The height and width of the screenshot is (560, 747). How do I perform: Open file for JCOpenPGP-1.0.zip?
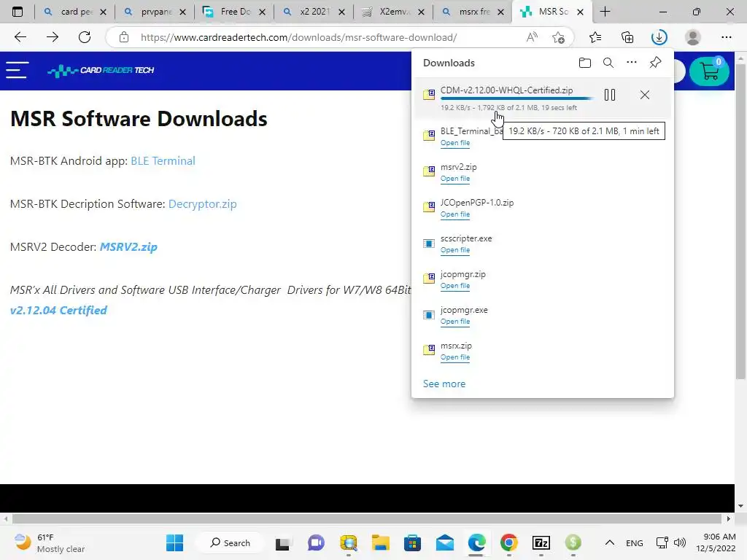click(x=455, y=214)
